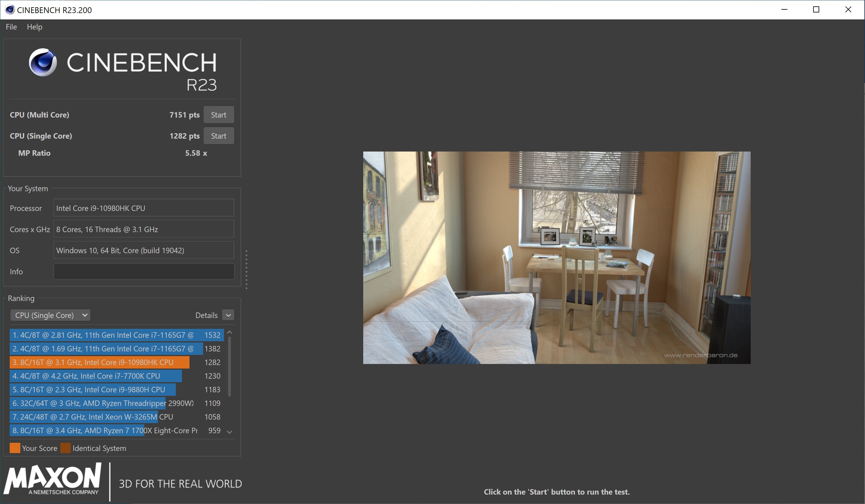The image size is (865, 504).
Task: Select ranking row 6 Ryzen Threadripper
Action: pos(117,403)
